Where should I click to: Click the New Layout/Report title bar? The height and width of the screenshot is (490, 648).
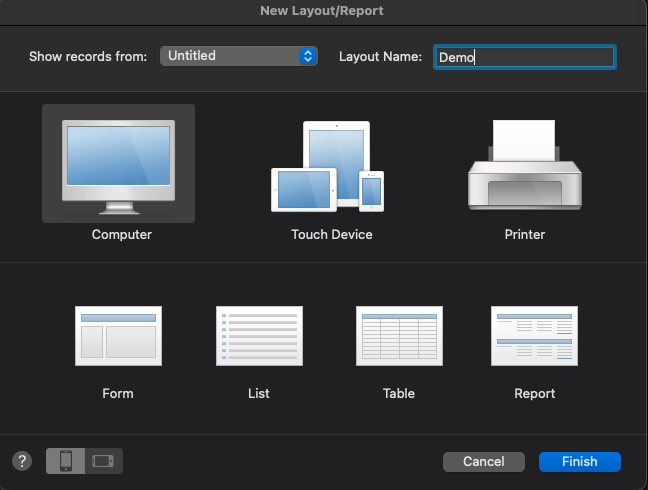tap(322, 11)
